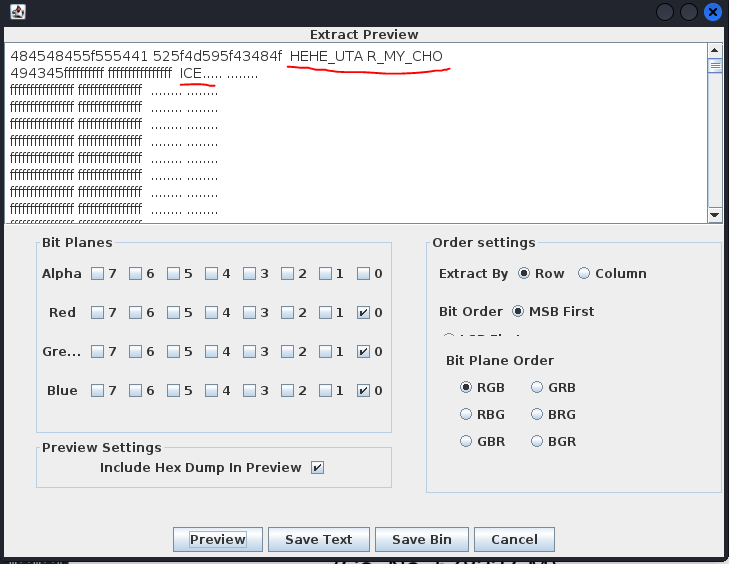This screenshot has width=729, height=564.
Task: Enable Blue bit plane 4
Action: tap(211, 391)
